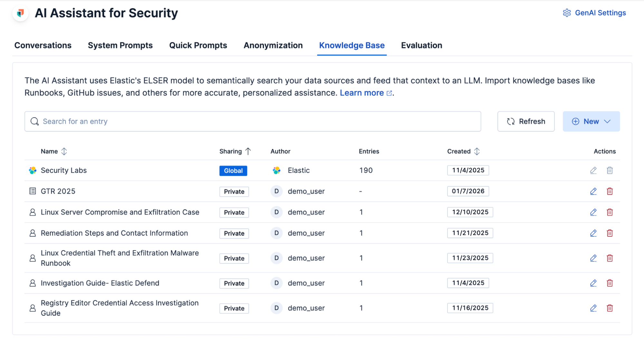644x339 pixels.
Task: Sort table by Created column
Action: [x=463, y=151]
